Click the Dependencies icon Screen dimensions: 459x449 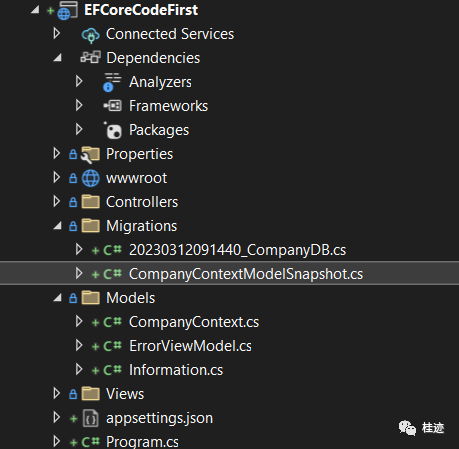[90, 57]
